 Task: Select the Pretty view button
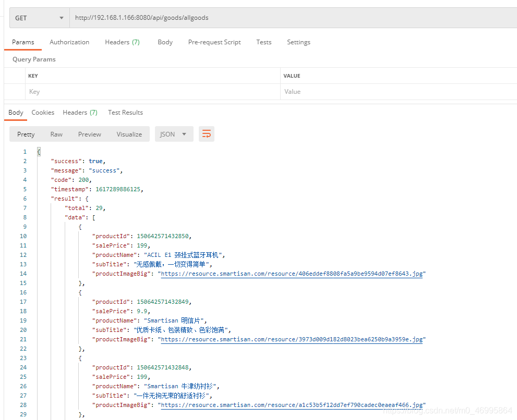[26, 134]
